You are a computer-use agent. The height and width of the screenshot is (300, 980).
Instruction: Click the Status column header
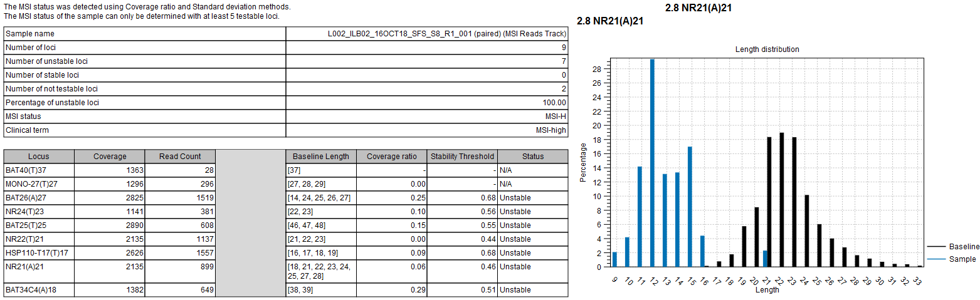point(533,157)
